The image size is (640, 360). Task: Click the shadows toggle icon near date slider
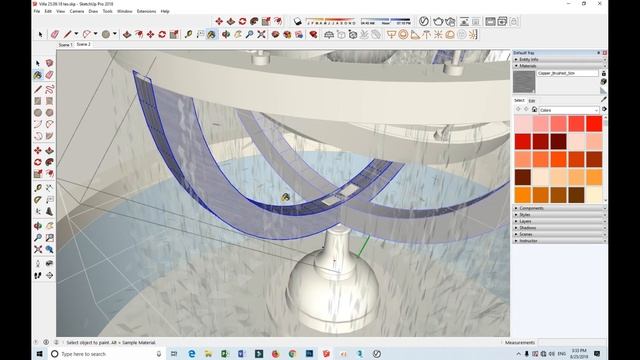point(298,21)
